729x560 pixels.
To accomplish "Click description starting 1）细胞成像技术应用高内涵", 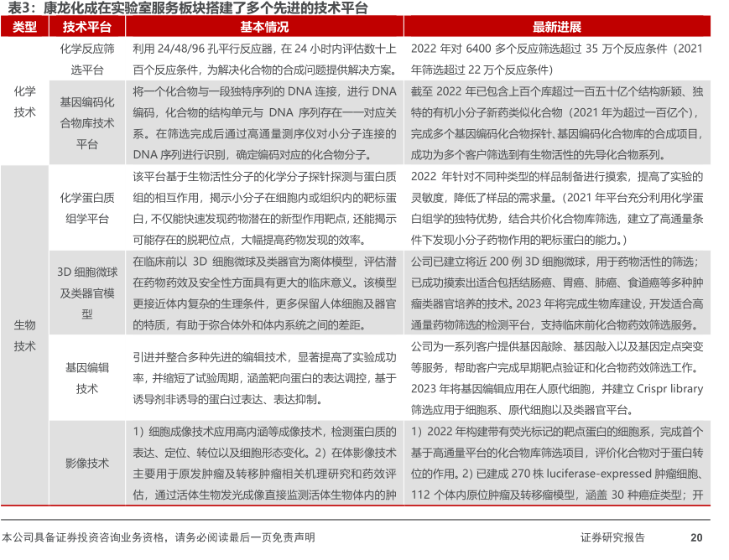I will click(x=264, y=463).
